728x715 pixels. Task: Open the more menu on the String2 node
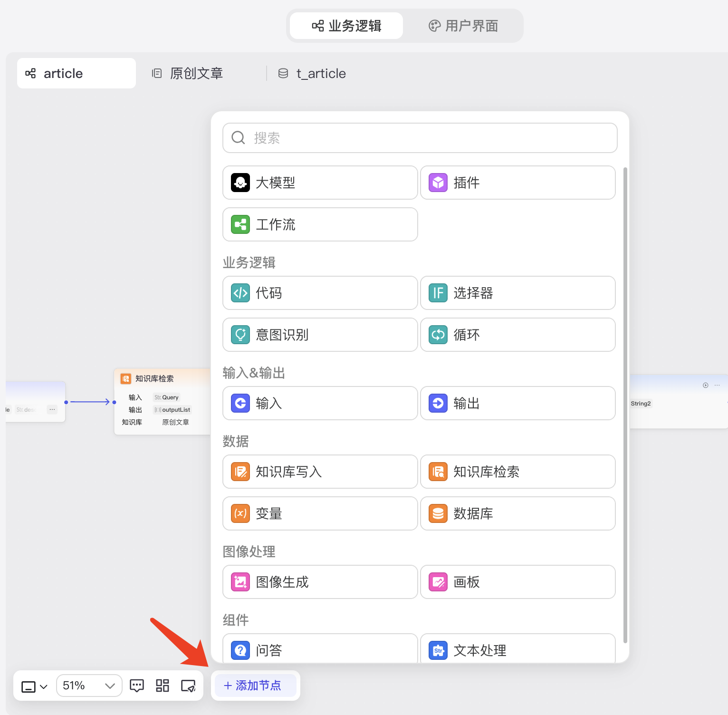pyautogui.click(x=717, y=385)
